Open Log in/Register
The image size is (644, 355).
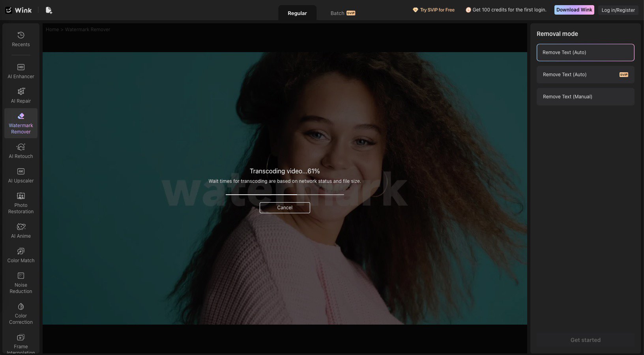(618, 10)
